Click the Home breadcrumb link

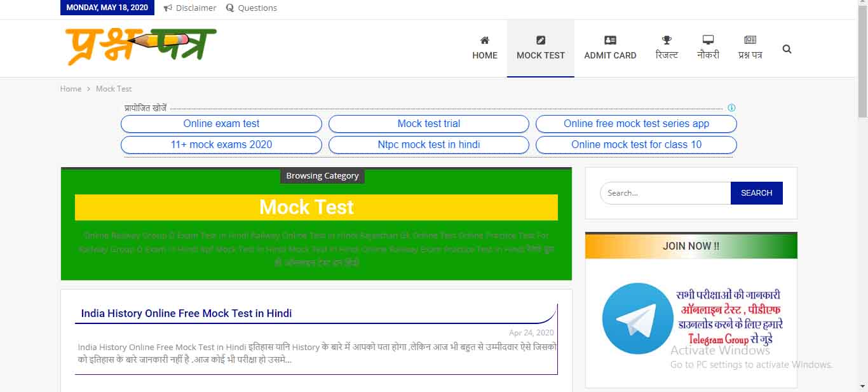71,88
